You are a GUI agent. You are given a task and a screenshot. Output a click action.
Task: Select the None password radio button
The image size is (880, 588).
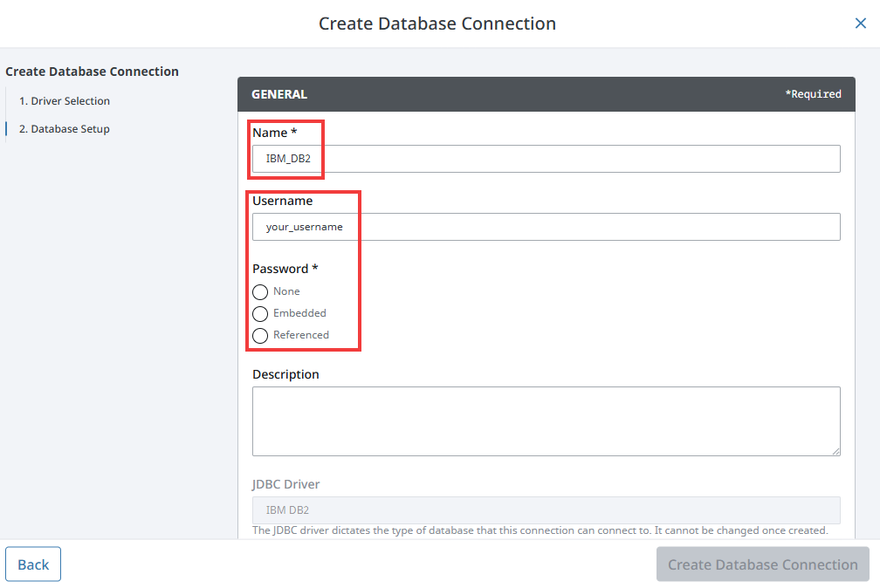coord(260,292)
